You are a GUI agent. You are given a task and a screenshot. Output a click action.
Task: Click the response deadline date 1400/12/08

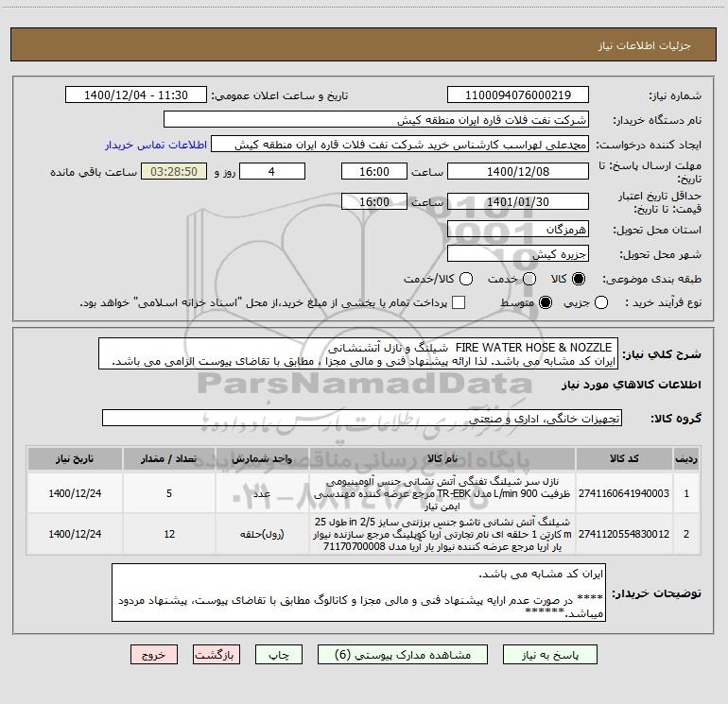[x=518, y=171]
